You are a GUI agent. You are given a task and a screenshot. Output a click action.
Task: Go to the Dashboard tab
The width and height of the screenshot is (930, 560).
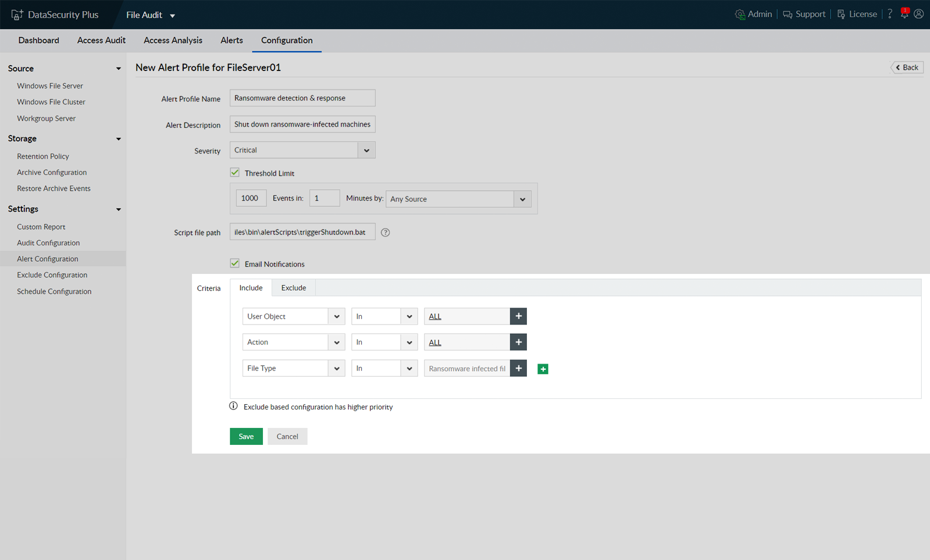point(39,40)
